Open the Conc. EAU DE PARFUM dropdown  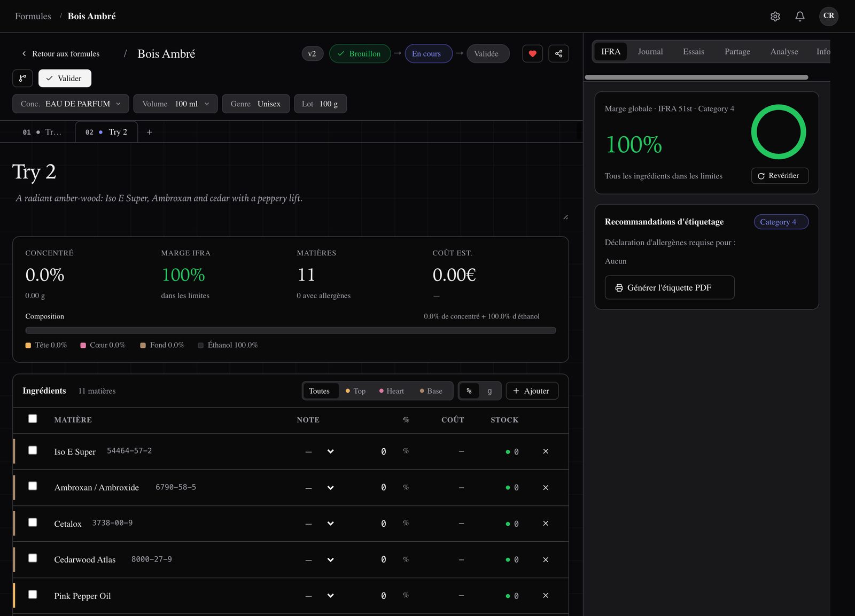click(x=71, y=104)
